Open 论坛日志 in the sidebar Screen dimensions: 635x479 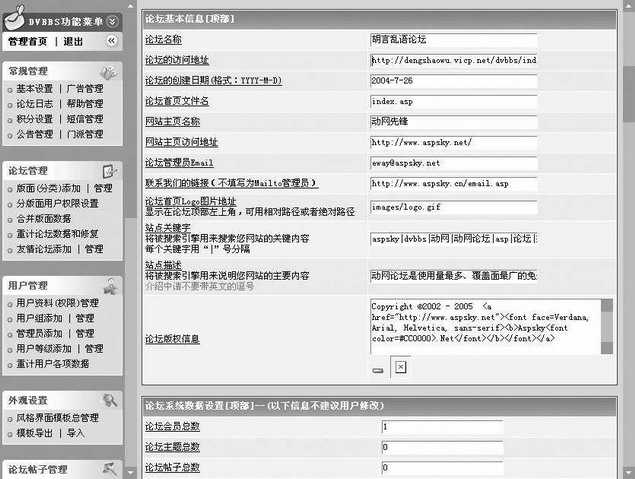click(x=36, y=104)
